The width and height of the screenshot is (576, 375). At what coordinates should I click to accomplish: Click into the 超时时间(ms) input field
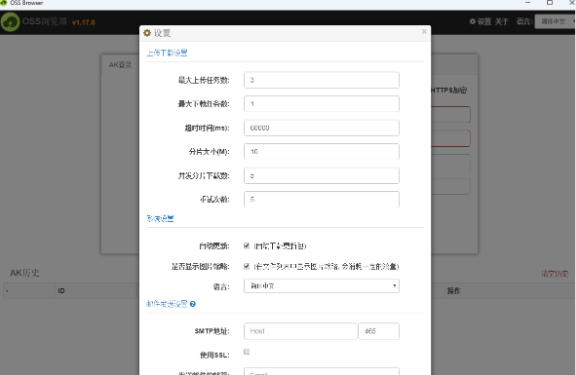[x=321, y=128]
